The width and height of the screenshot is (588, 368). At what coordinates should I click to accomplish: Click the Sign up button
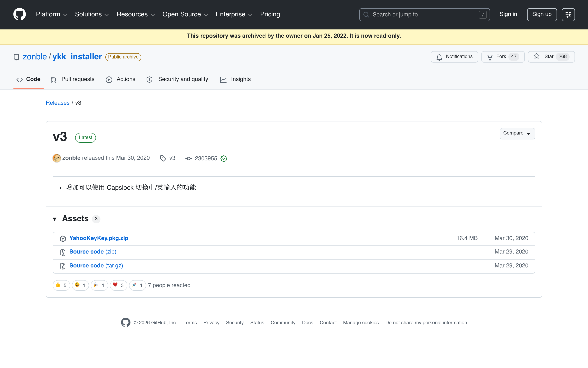coord(542,15)
